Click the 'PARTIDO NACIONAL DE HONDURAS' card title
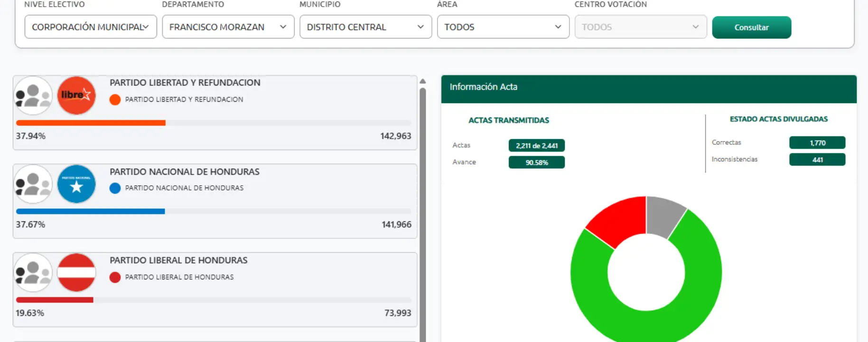The height and width of the screenshot is (342, 868). (185, 172)
